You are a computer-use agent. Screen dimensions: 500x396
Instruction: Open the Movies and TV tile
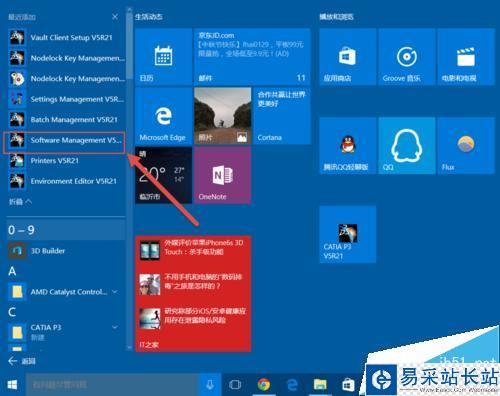[466, 57]
